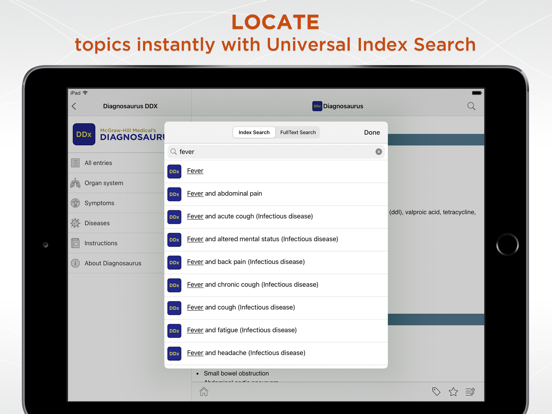Tap the notes icon in bottom toolbar
The height and width of the screenshot is (414, 552).
pos(470,391)
